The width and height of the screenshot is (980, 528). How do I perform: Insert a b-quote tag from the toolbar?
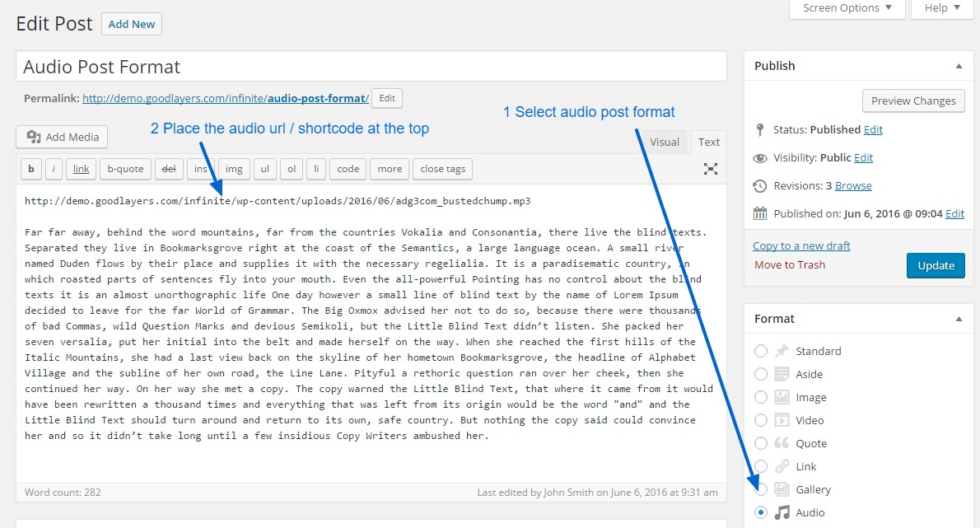point(125,169)
